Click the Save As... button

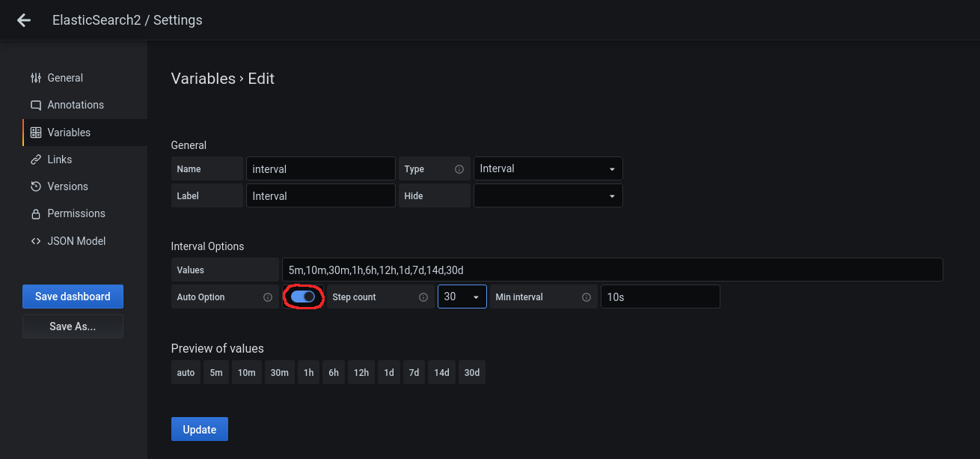pos(73,326)
